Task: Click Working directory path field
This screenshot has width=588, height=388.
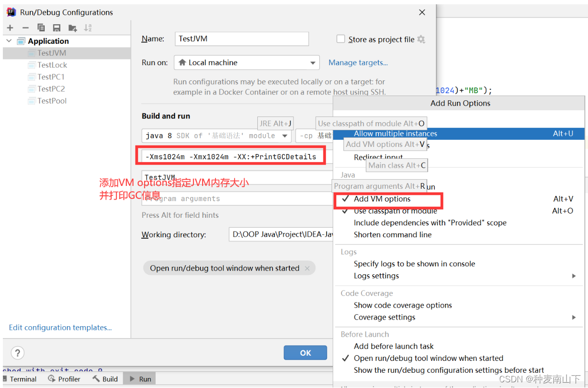Action: pyautogui.click(x=281, y=234)
